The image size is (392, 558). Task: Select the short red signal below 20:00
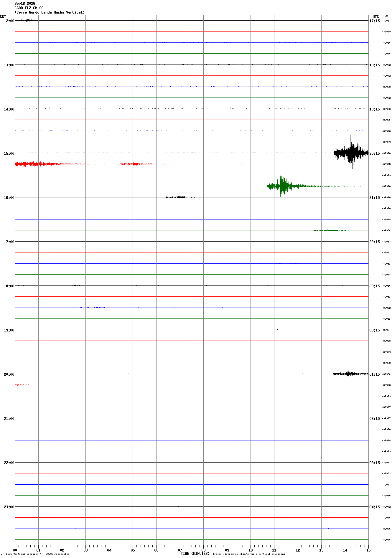pos(26,385)
